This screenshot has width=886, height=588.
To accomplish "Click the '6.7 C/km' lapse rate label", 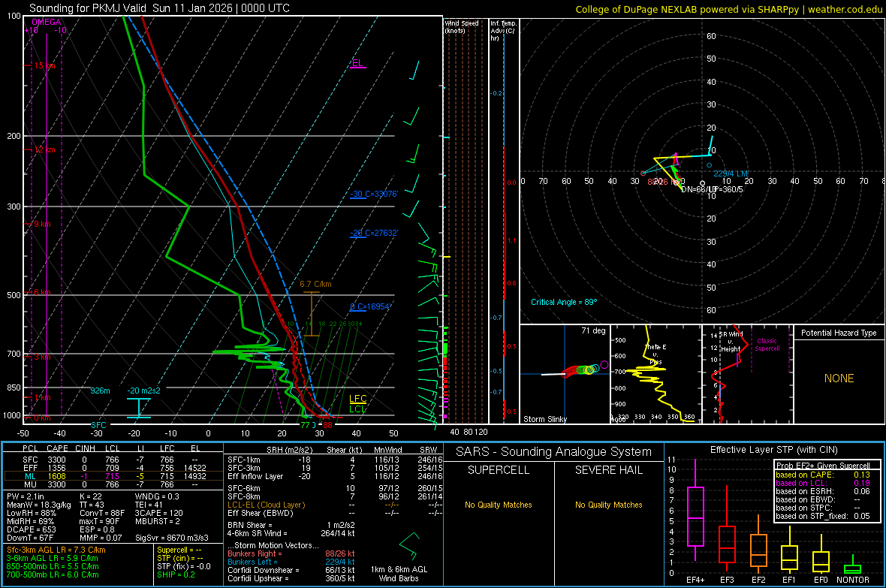I will click(315, 284).
